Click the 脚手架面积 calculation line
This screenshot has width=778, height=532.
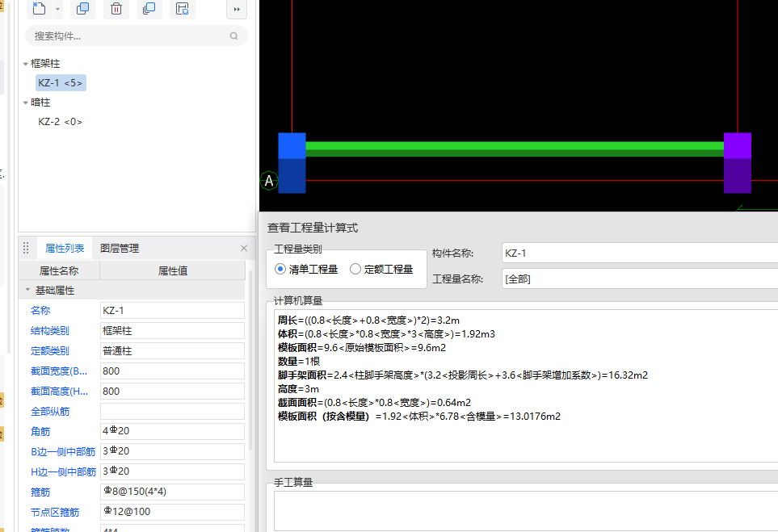point(463,375)
